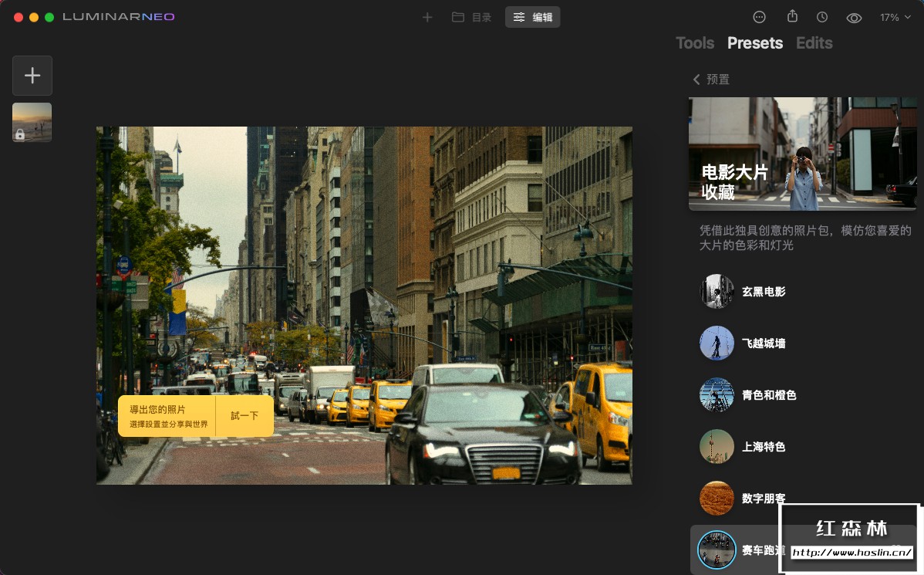Go back to 预置 presets list
The image size is (924, 575).
point(710,79)
